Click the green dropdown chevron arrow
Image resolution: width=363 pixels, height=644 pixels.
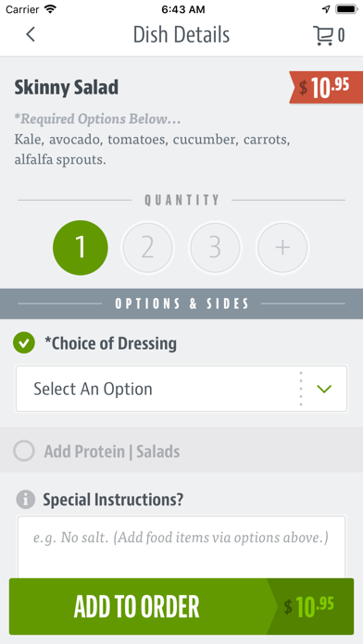(x=325, y=389)
